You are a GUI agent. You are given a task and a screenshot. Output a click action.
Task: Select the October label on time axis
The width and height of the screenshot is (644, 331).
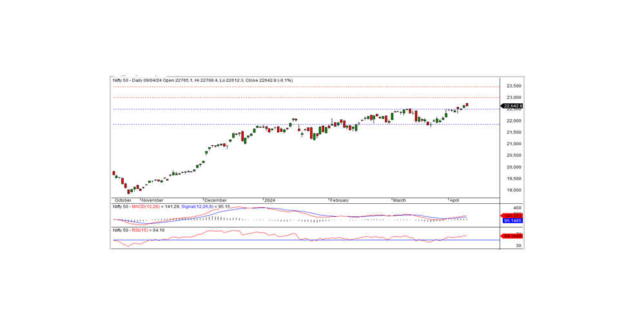[x=122, y=201]
